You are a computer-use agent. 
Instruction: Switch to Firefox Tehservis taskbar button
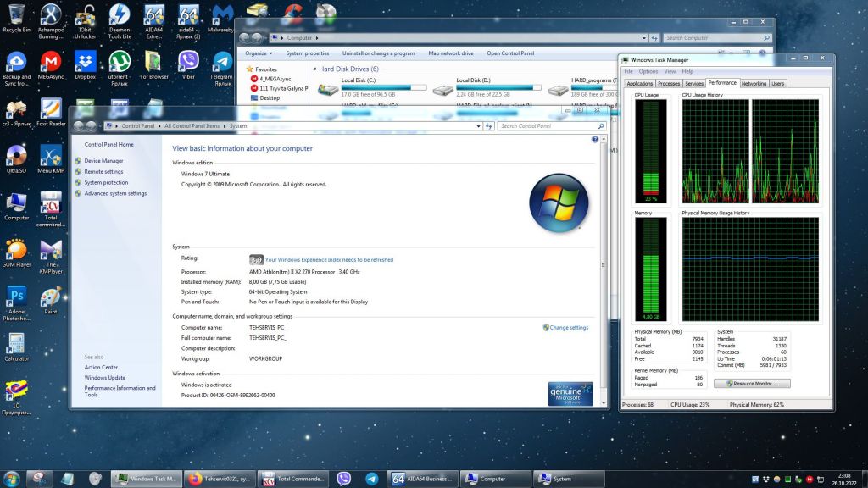pyautogui.click(x=220, y=479)
